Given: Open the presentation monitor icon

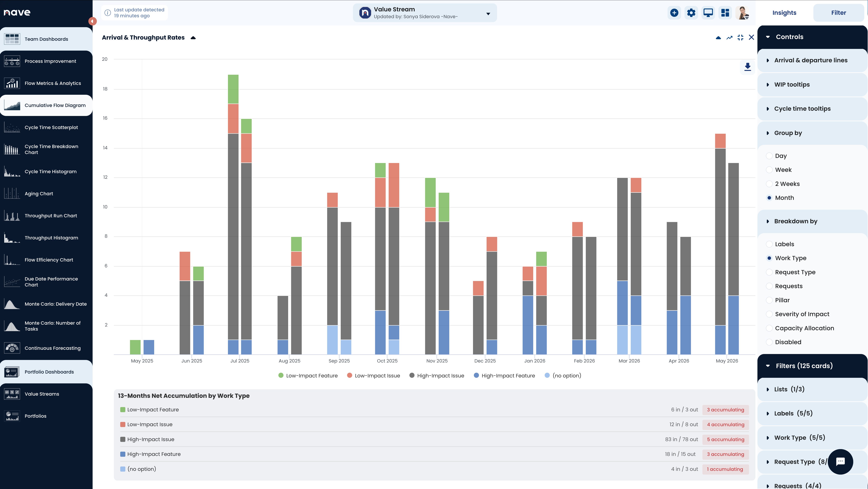Looking at the screenshot, I should point(708,13).
